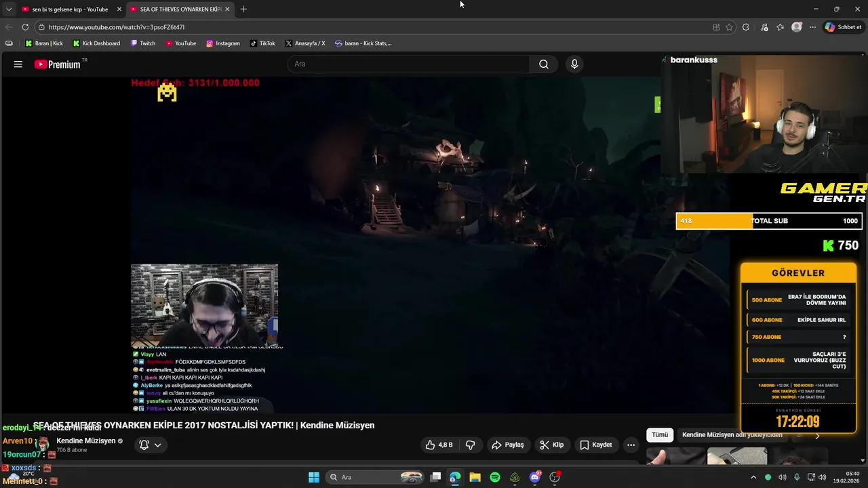The width and height of the screenshot is (868, 488).
Task: Open browser extensions puzzle icon
Action: (x=746, y=27)
